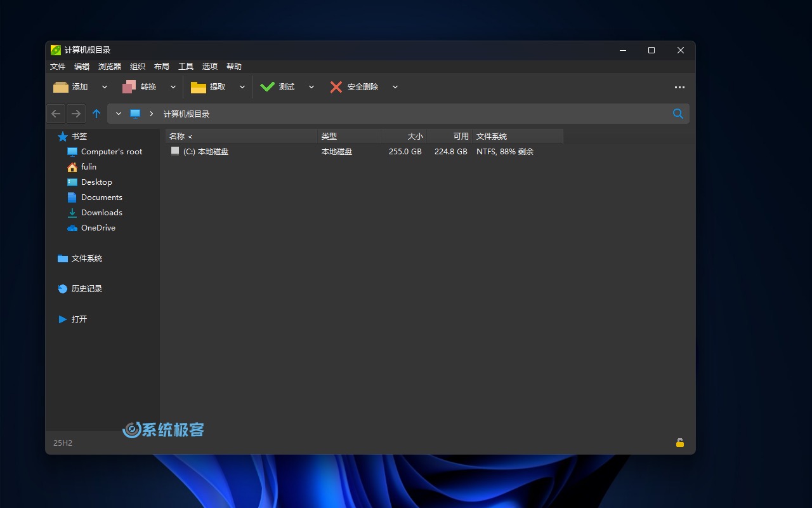This screenshot has width=812, height=508.
Task: Click the blue up-arrow parent folder icon
Action: [x=96, y=114]
